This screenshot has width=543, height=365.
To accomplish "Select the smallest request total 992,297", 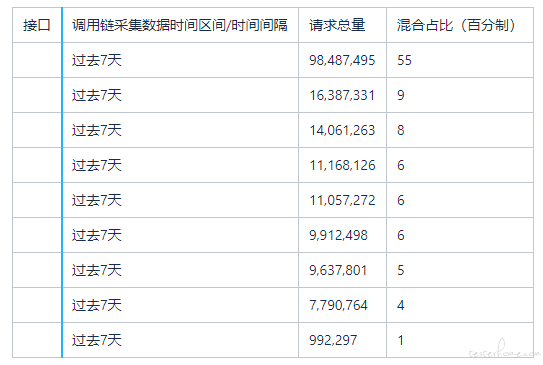I will pos(342,340).
